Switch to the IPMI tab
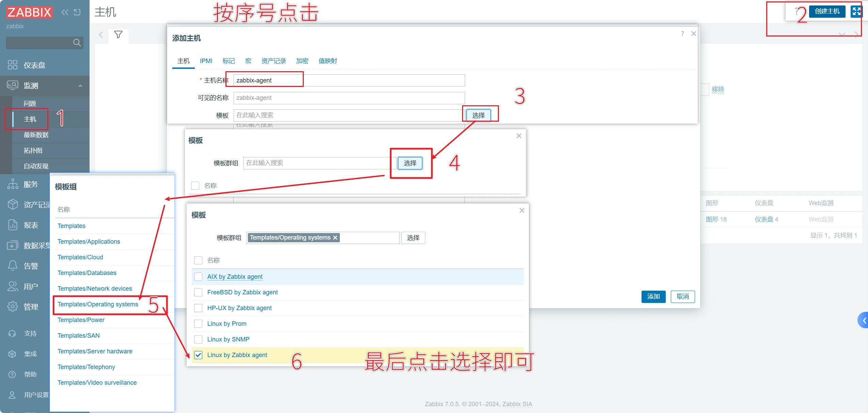Image resolution: width=868 pixels, height=413 pixels. 206,61
